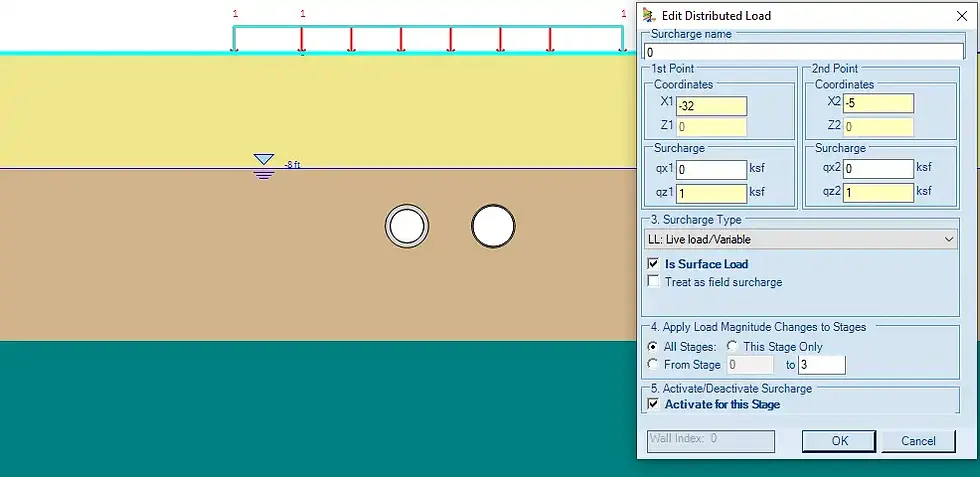This screenshot has height=477, width=980.
Task: Select the All Stages radio button
Action: (x=652, y=346)
